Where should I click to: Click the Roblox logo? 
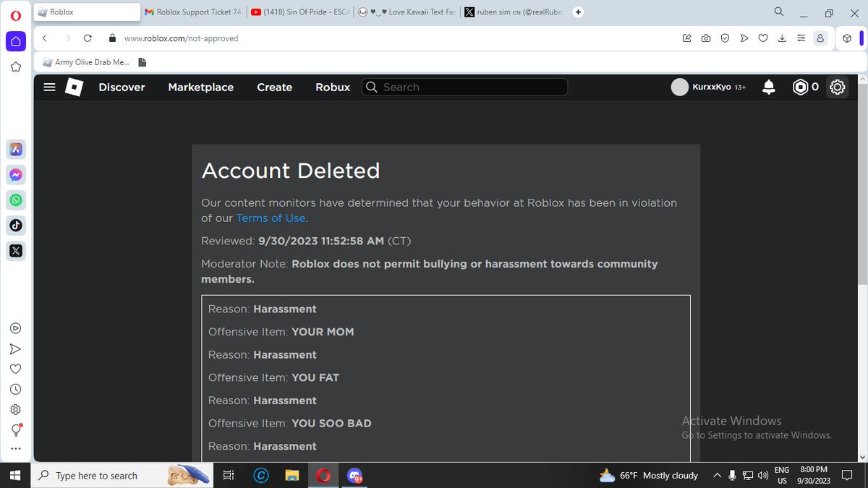coord(74,87)
